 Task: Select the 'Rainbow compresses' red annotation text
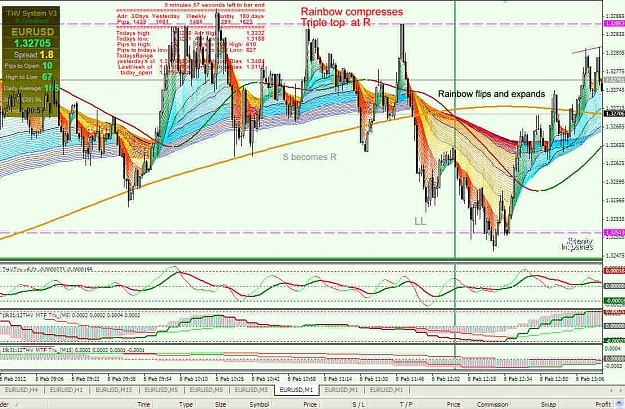(x=352, y=12)
